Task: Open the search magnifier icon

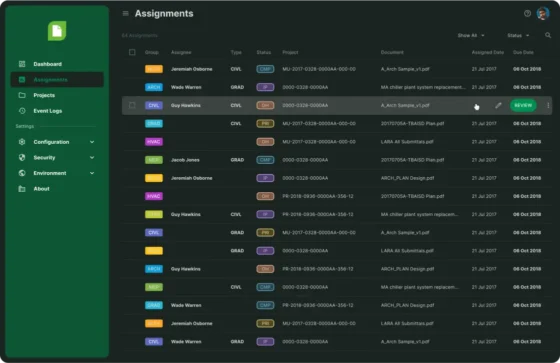Action: [x=548, y=35]
